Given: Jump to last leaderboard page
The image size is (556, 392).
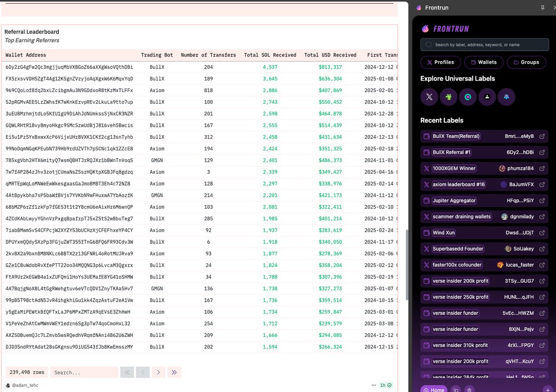Looking at the screenshot, I should pyautogui.click(x=174, y=372).
